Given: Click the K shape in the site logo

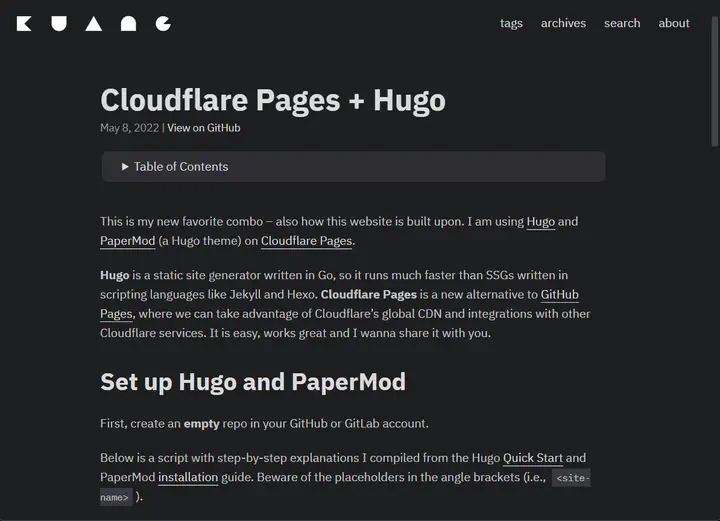Looking at the screenshot, I should point(24,24).
